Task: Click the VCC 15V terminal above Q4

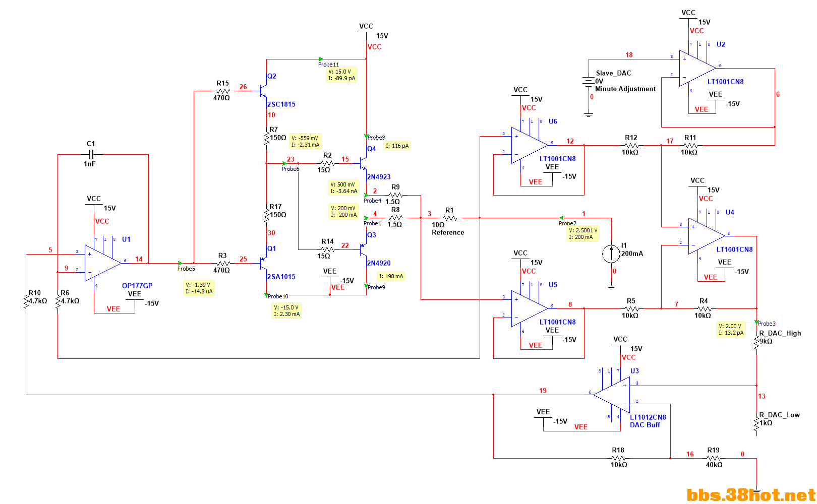Action: point(366,32)
